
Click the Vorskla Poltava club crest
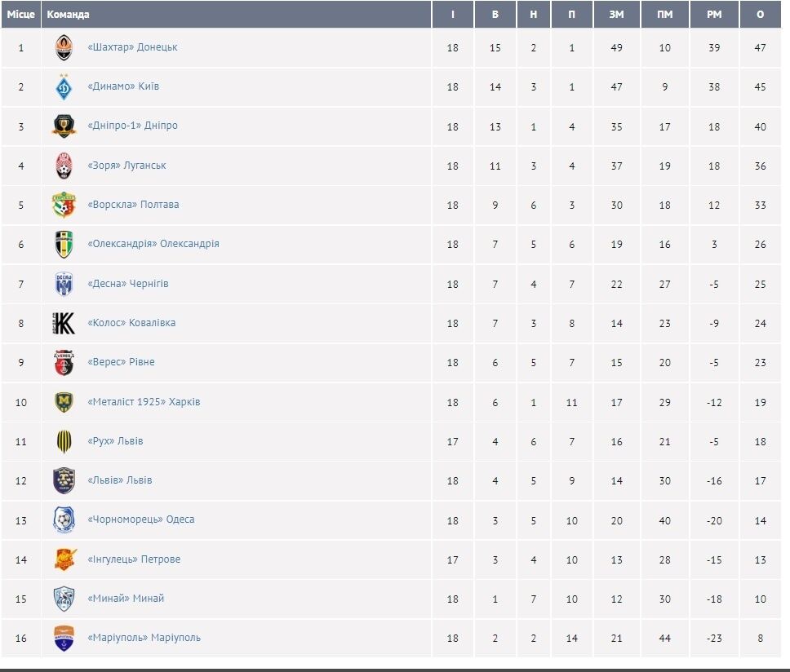pyautogui.click(x=64, y=205)
